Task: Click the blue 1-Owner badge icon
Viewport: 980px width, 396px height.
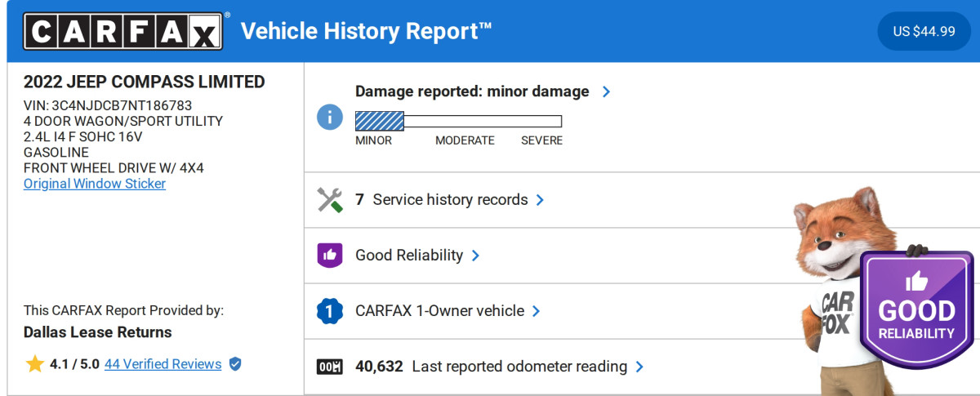Action: click(x=329, y=311)
